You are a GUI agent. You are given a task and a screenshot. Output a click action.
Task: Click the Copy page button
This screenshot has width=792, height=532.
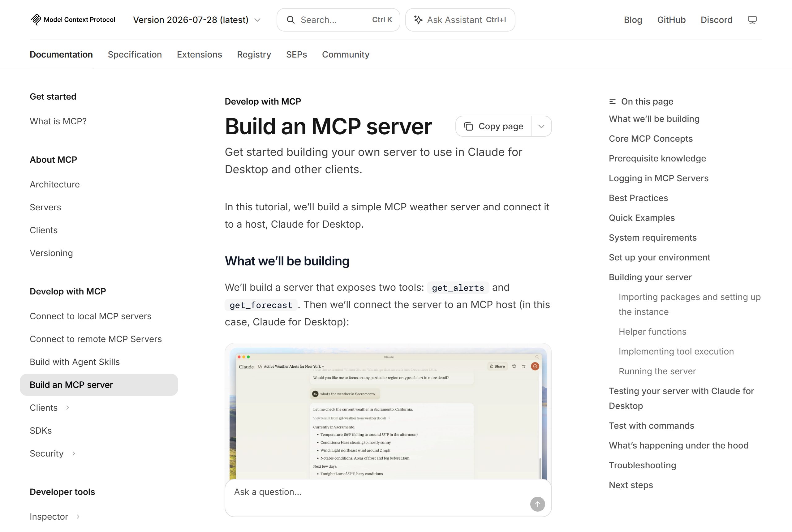click(x=493, y=126)
